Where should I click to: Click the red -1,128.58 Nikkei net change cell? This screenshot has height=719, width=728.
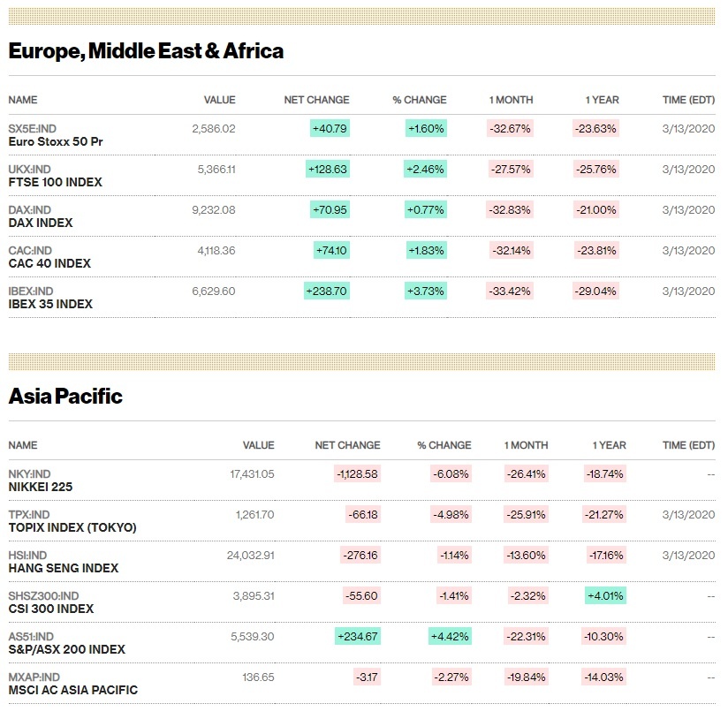coord(357,473)
